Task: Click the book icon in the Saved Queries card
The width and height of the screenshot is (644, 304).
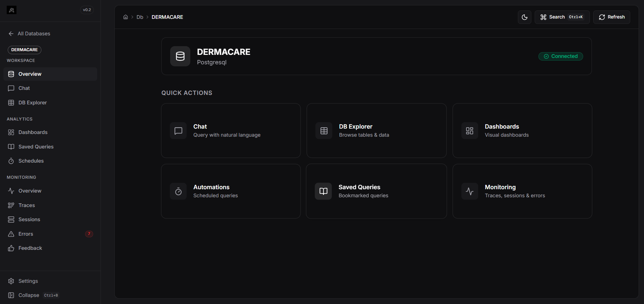Action: coord(324,191)
